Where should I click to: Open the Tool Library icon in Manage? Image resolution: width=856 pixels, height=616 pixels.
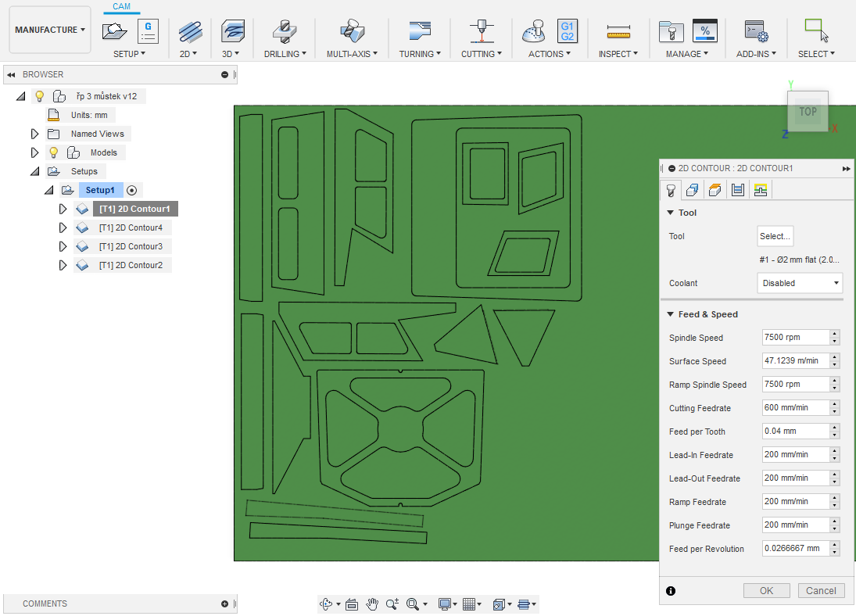tap(670, 31)
